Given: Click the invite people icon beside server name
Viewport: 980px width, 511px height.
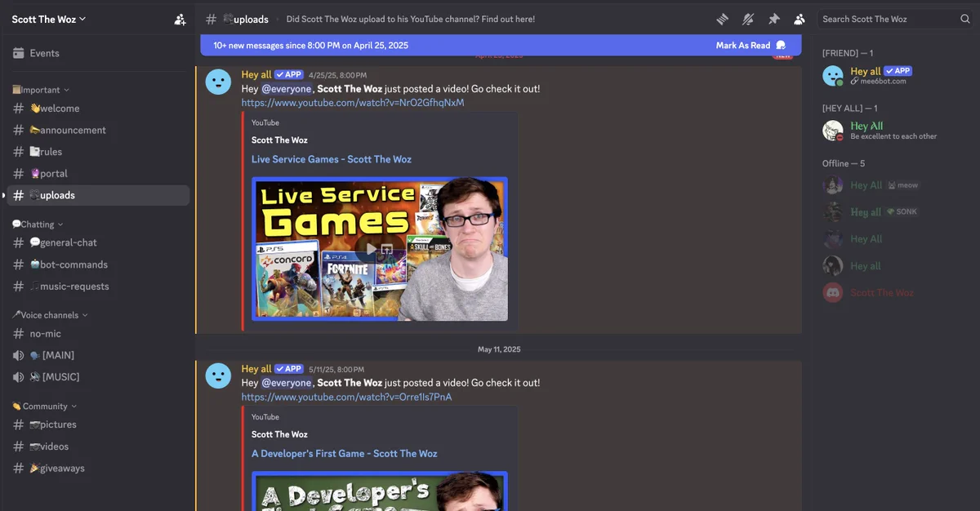Looking at the screenshot, I should [180, 19].
